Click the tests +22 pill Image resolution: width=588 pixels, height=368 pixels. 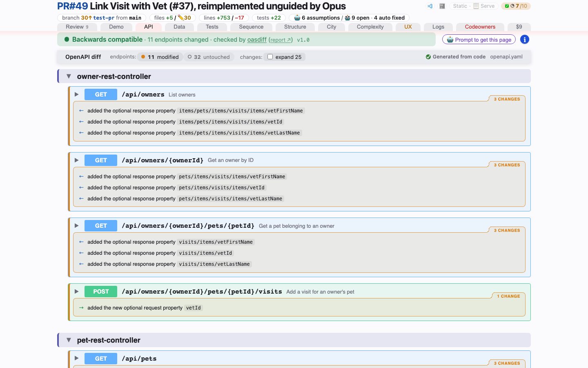[x=269, y=18]
